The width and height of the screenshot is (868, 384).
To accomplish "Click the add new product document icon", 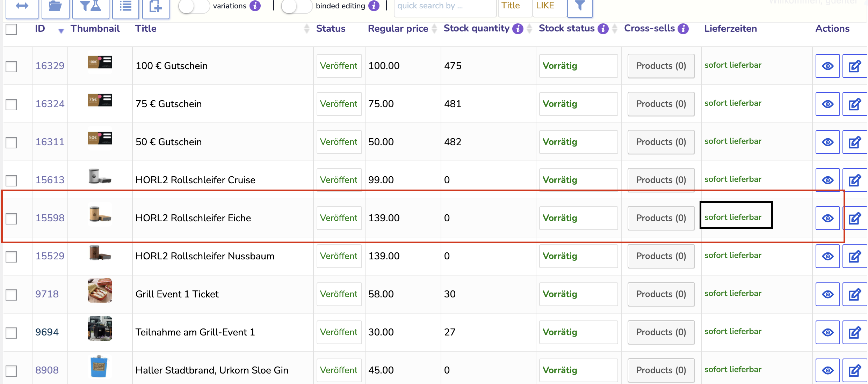I will [155, 6].
